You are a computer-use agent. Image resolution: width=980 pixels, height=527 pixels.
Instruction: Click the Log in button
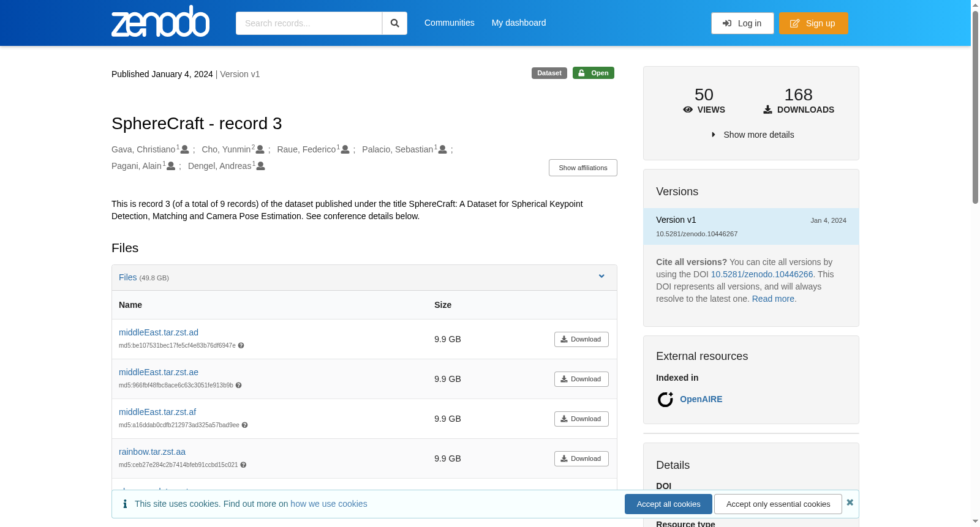(742, 23)
